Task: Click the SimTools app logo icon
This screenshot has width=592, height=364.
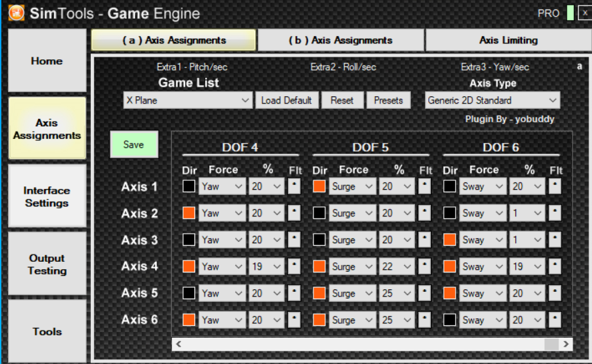Action: (17, 13)
